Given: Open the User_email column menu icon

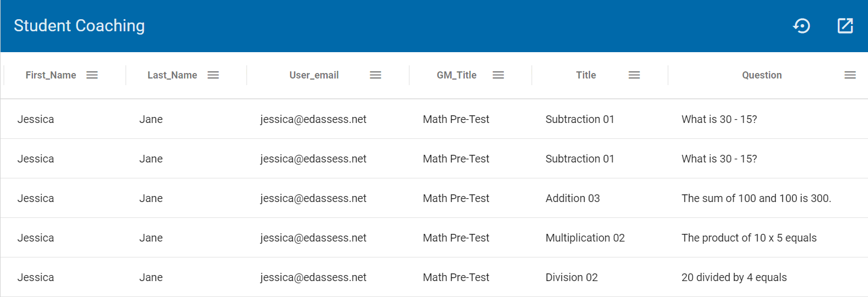Looking at the screenshot, I should click(375, 75).
